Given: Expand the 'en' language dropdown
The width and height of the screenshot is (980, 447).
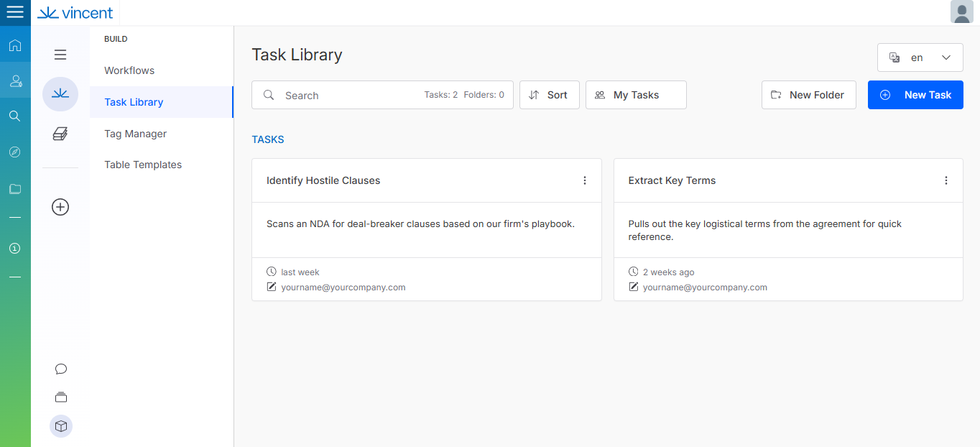Looking at the screenshot, I should pyautogui.click(x=920, y=57).
